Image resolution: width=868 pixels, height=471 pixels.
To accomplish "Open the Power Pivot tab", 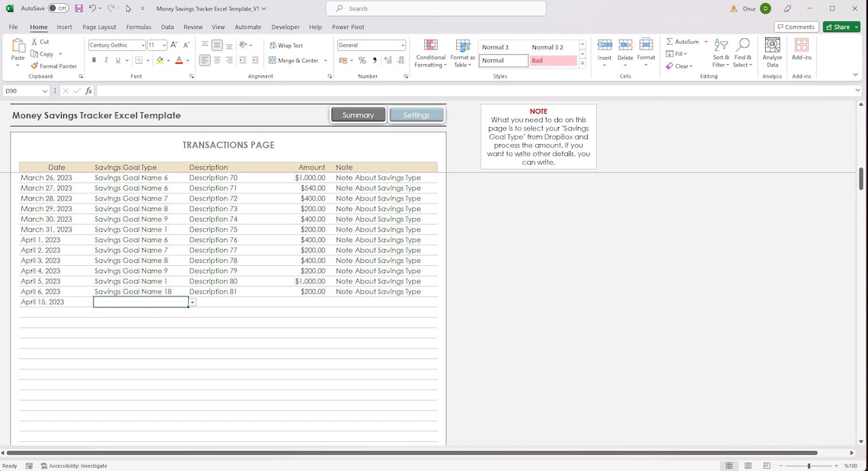I will 347,27.
